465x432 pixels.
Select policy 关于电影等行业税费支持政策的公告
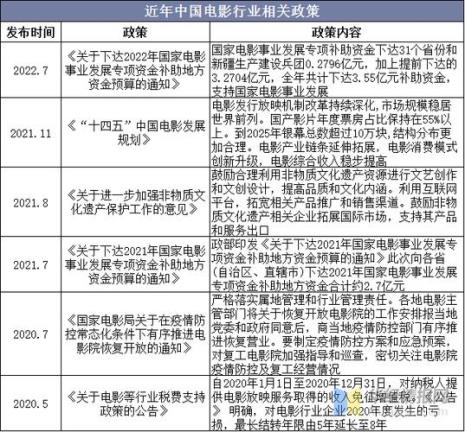click(x=135, y=404)
